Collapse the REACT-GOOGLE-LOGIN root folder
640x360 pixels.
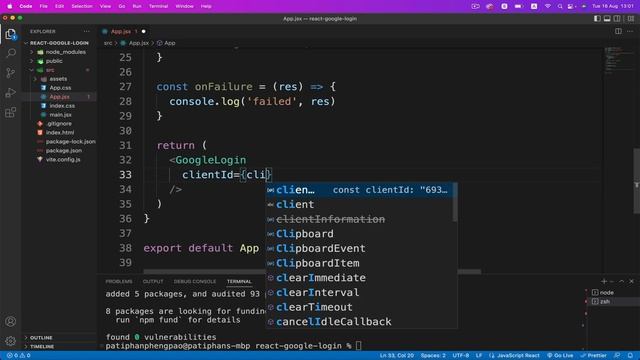[x=59, y=43]
